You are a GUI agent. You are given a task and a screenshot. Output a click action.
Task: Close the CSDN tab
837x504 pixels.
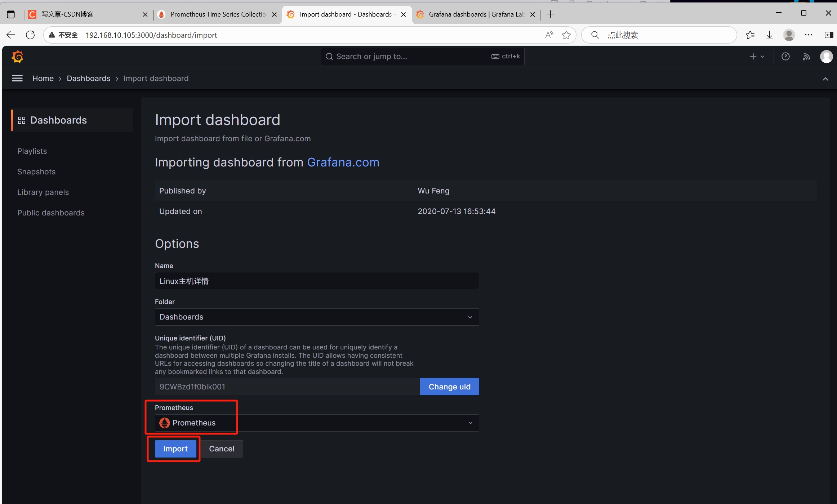pos(145,14)
